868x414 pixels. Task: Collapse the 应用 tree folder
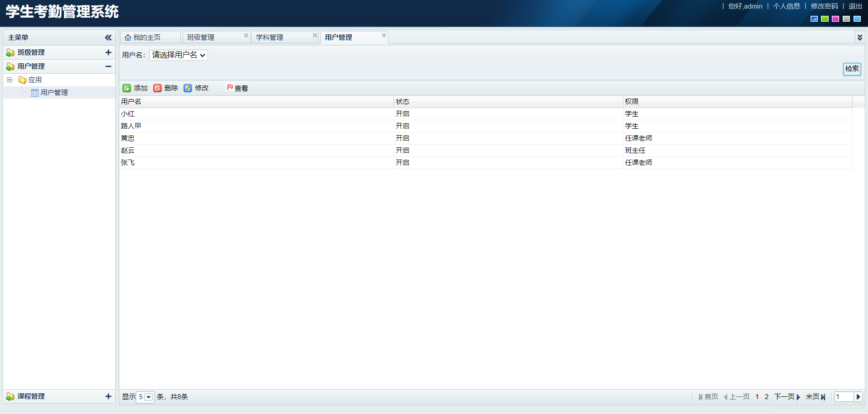[9, 80]
